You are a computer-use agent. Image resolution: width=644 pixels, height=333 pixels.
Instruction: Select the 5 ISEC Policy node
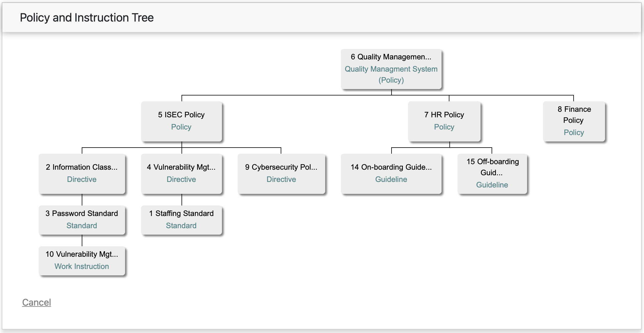click(181, 115)
